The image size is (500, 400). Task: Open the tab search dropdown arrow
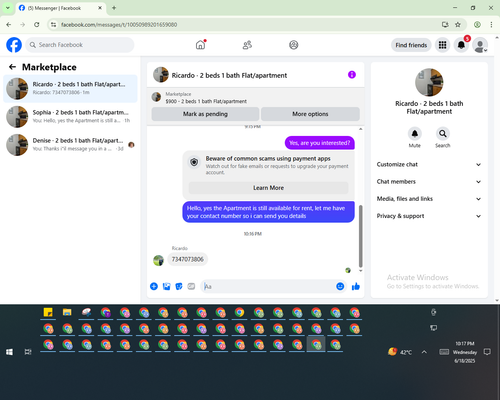click(7, 8)
